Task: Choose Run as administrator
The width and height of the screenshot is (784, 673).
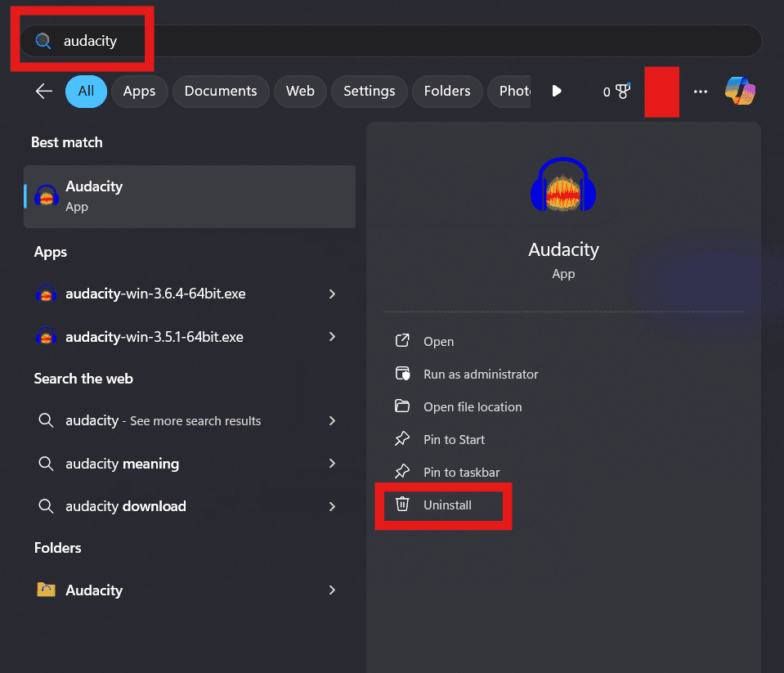Action: [481, 375]
